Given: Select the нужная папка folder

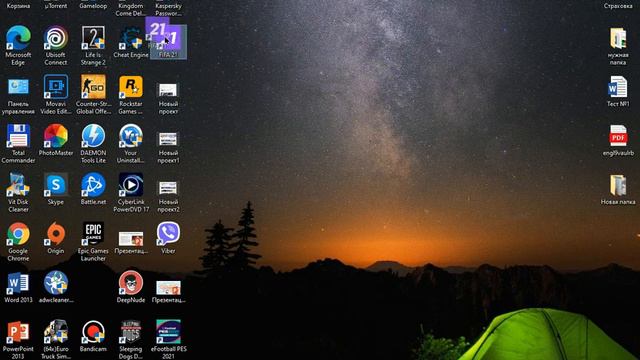Looking at the screenshot, I should pos(618,46).
